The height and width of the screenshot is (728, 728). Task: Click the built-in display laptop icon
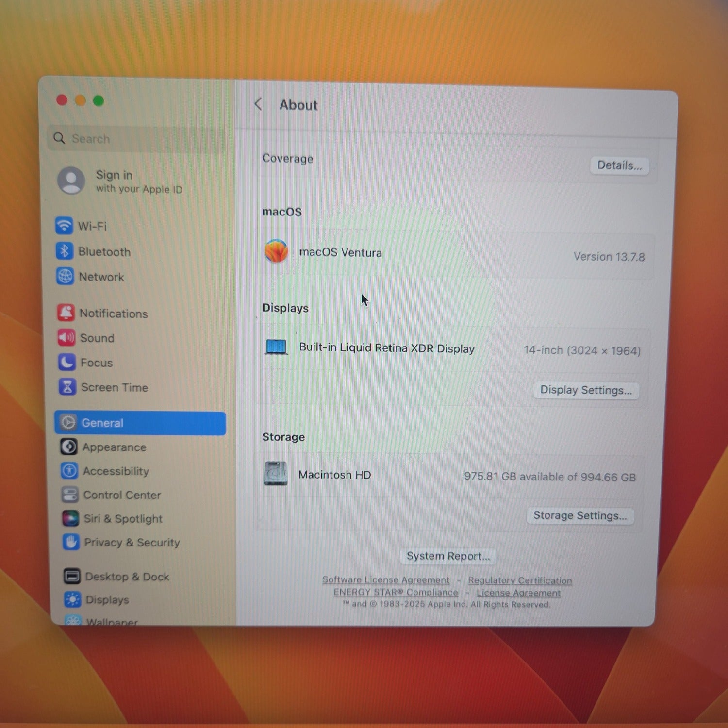[276, 347]
